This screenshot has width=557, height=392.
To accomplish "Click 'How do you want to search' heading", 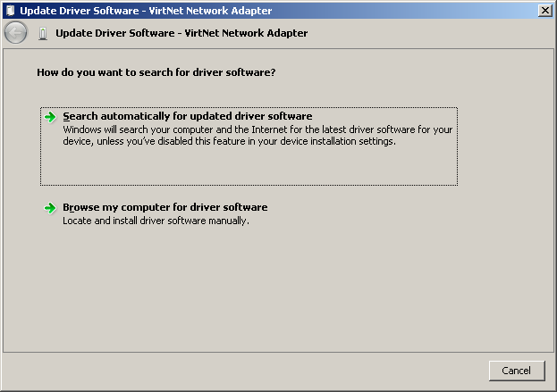I will (x=156, y=72).
